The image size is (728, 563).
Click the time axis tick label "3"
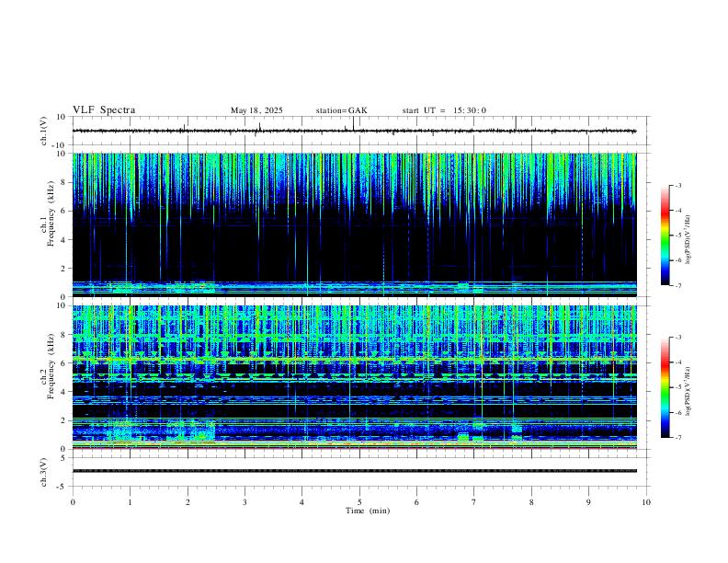click(245, 502)
